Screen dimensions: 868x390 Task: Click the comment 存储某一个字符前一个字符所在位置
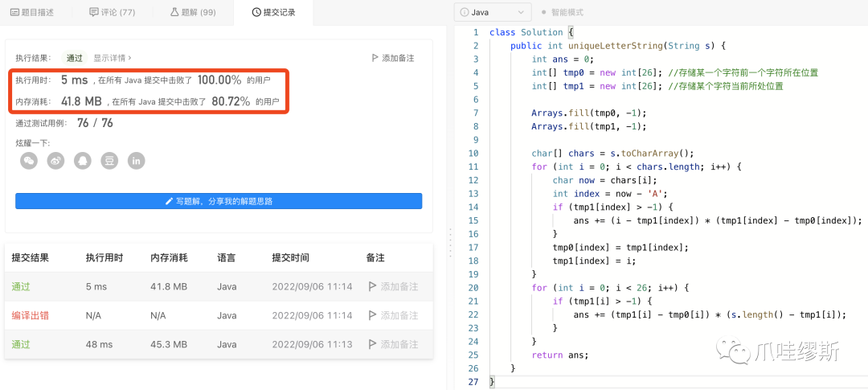(743, 72)
